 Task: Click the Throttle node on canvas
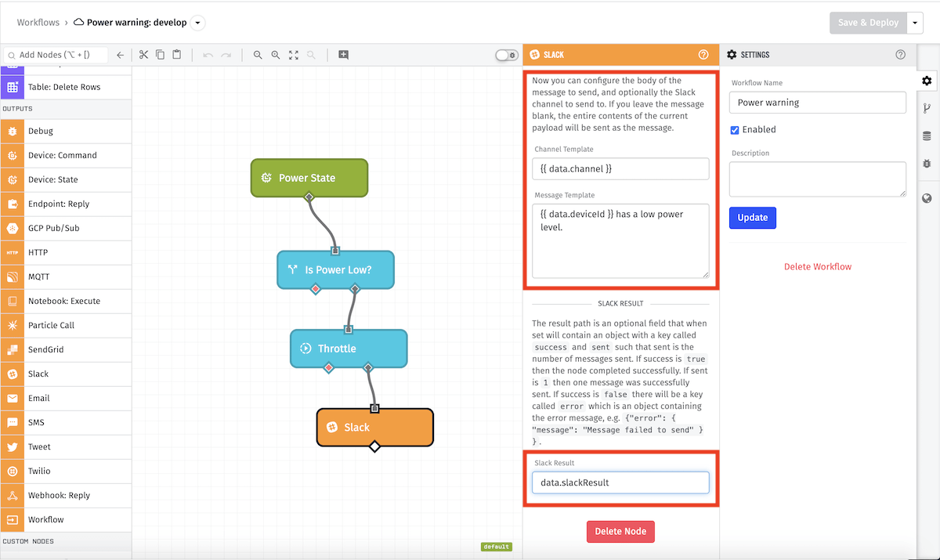[x=349, y=349]
